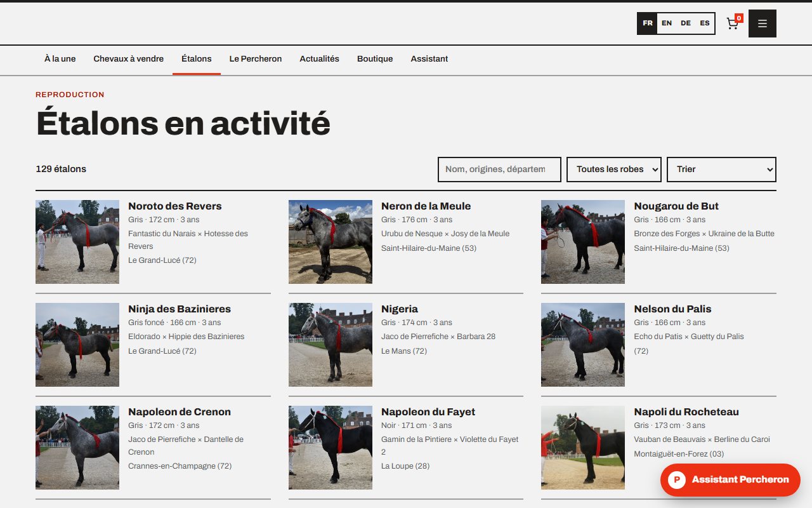Open the Ninja des Bazinieres photo thumbnail
Viewport: 812px width, 508px height.
(x=77, y=345)
